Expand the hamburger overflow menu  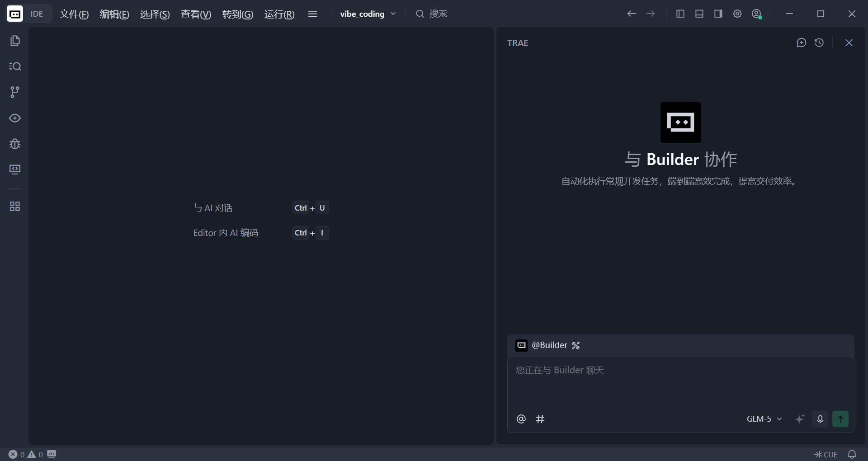coord(312,14)
